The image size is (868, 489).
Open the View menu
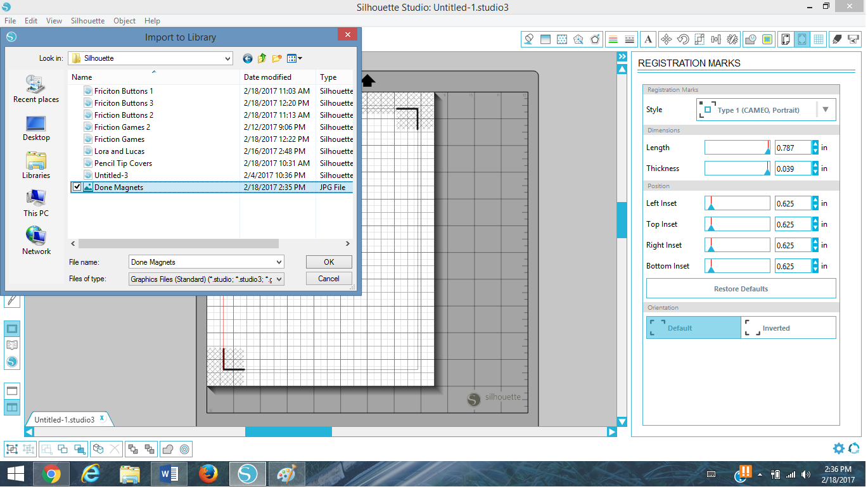(54, 21)
